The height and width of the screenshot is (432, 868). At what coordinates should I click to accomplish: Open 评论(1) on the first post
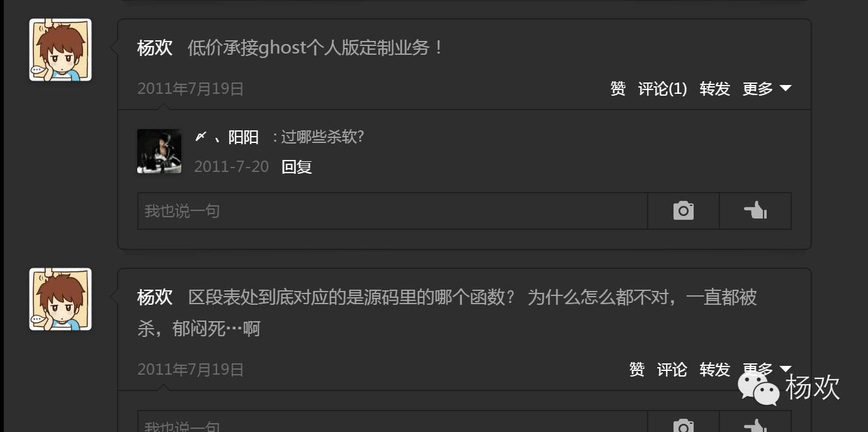(x=663, y=89)
